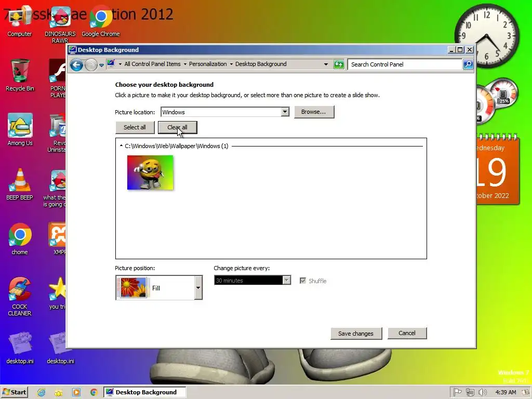
Task: Open the Picture position Fill dropdown
Action: tap(198, 288)
